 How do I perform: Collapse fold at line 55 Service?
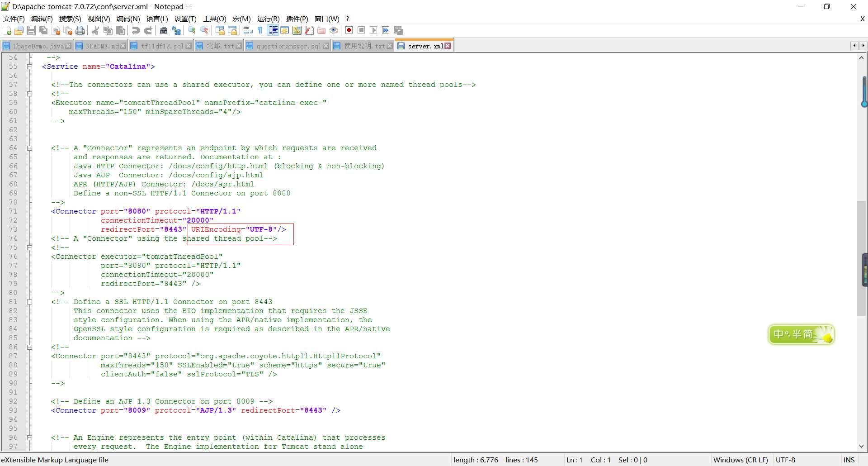click(x=29, y=67)
